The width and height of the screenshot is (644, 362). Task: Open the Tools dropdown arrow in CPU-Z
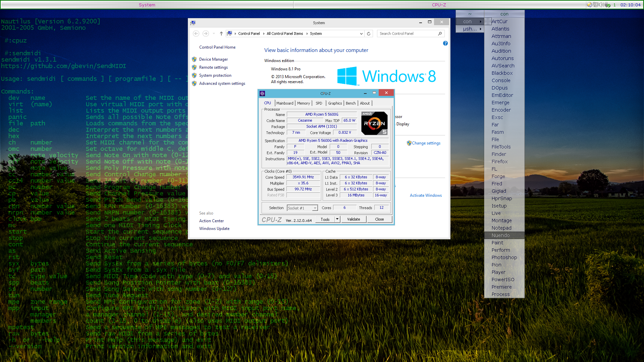coord(337,219)
